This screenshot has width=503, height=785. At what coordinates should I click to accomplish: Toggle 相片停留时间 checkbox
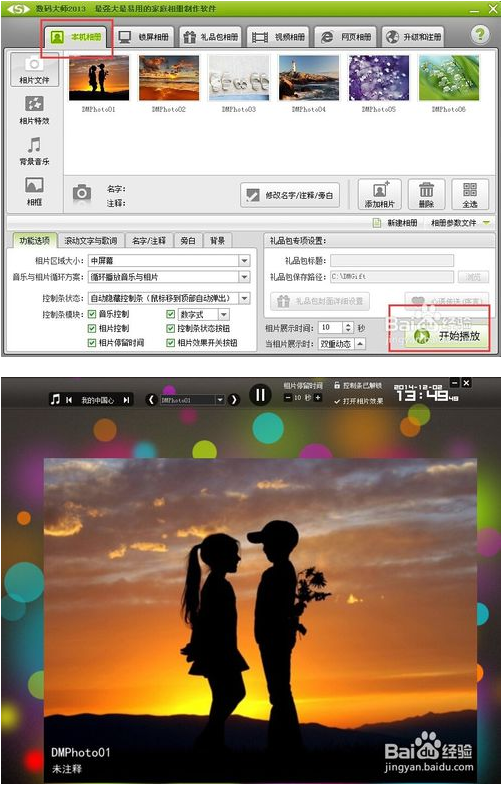click(92, 343)
